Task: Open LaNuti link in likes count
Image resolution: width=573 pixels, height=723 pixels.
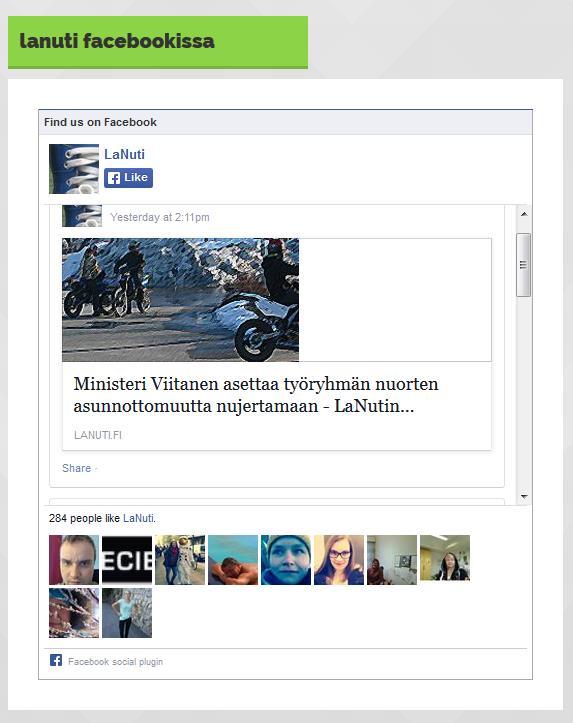Action: click(138, 518)
